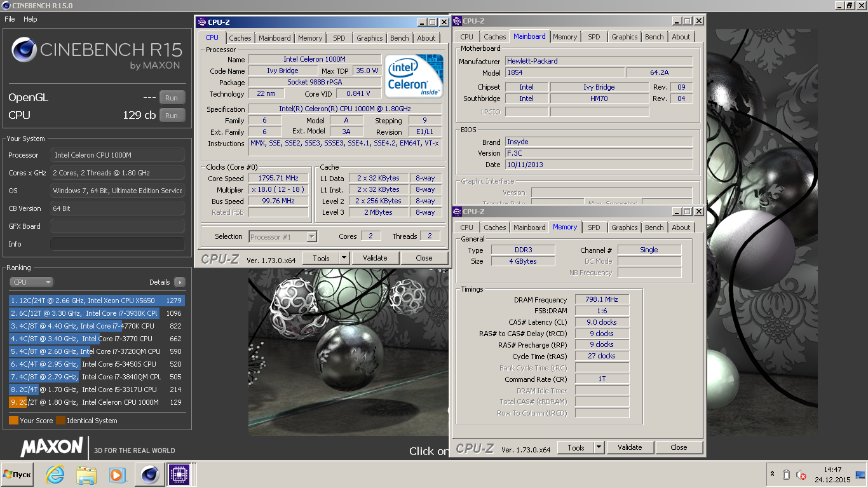Open Tools dropdown arrow in Memory window
Viewport: 868px width, 488px height.
point(599,447)
